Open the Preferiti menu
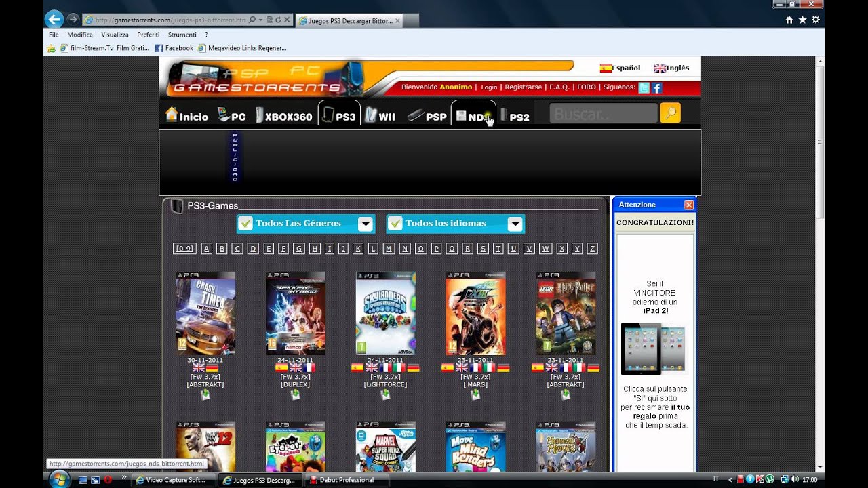 148,35
